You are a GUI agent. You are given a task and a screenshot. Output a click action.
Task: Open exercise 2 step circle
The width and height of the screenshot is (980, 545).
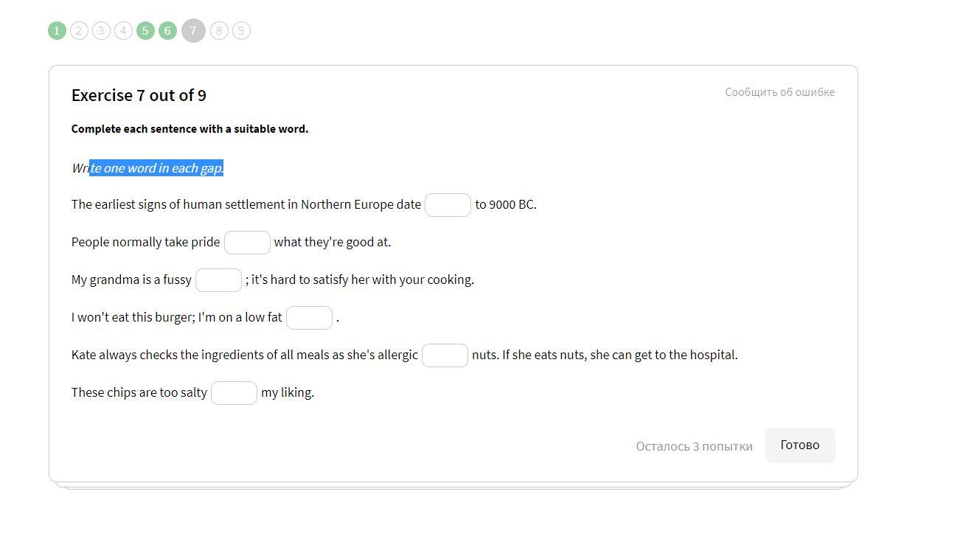click(79, 31)
